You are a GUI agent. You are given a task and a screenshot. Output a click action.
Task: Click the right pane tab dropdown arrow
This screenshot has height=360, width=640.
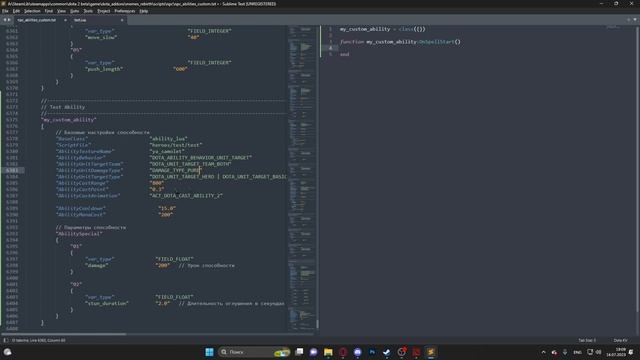click(x=635, y=20)
